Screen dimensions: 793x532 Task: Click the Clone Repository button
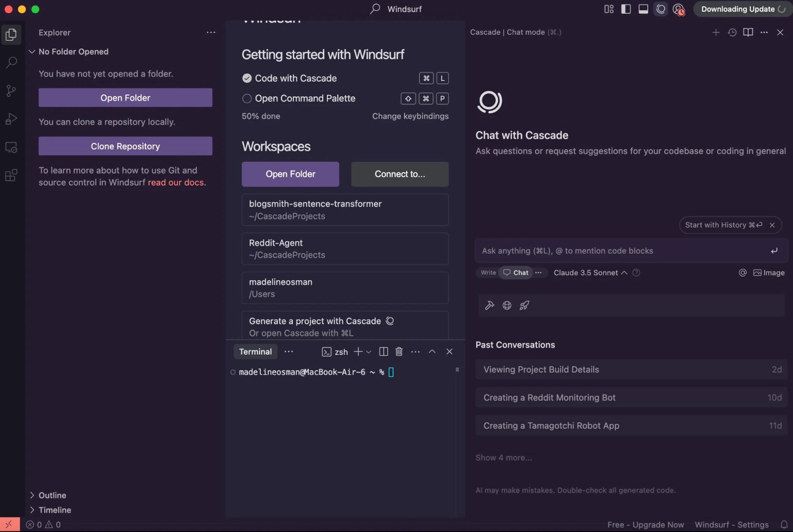tap(125, 146)
